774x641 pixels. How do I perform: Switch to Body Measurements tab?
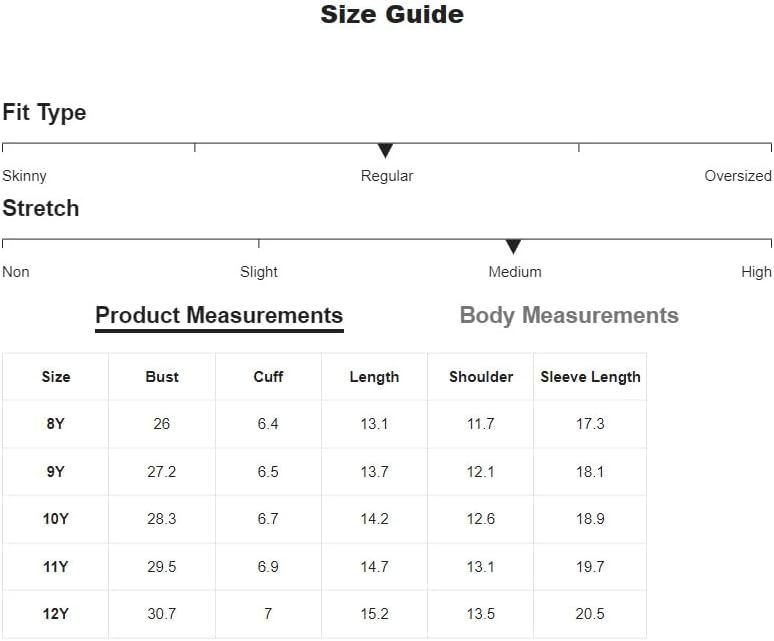569,315
